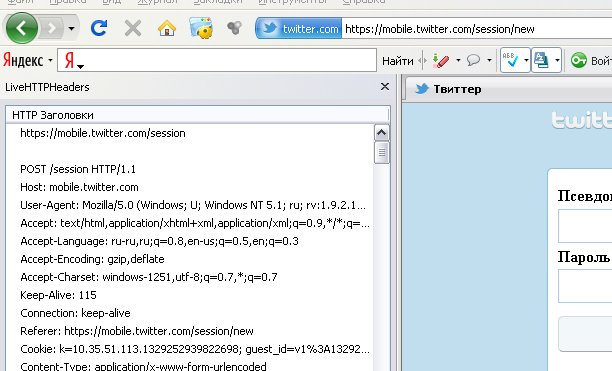Select the Accept-Encoding: gzip,deflate line

pyautogui.click(x=93, y=259)
